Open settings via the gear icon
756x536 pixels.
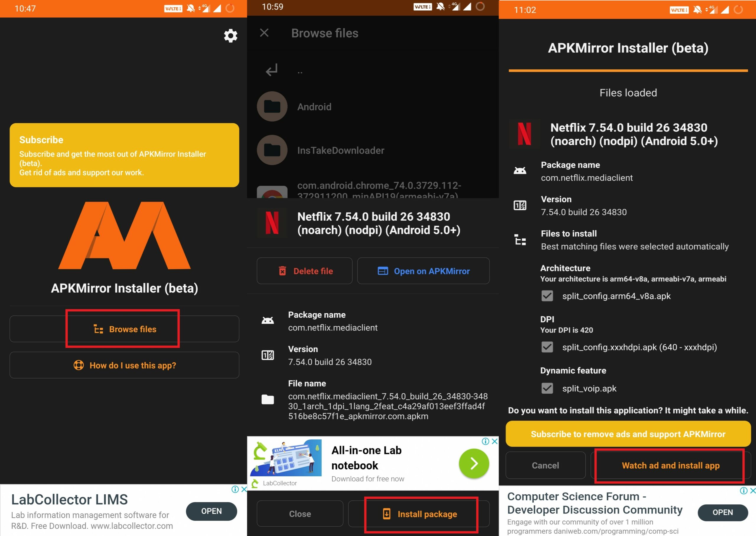coord(230,36)
